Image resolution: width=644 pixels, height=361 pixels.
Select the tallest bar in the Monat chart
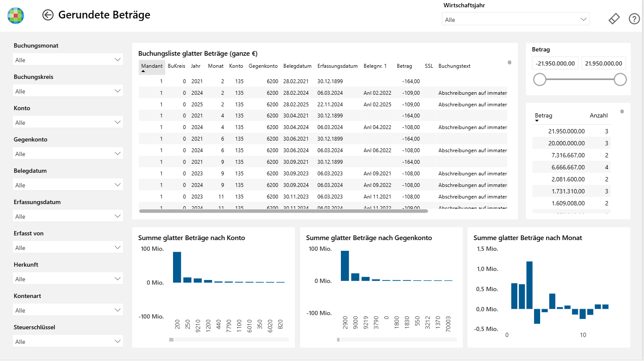(529, 285)
